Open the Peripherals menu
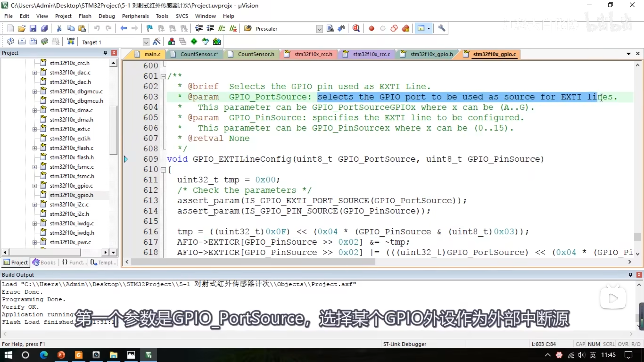The width and height of the screenshot is (644, 362). point(135,16)
